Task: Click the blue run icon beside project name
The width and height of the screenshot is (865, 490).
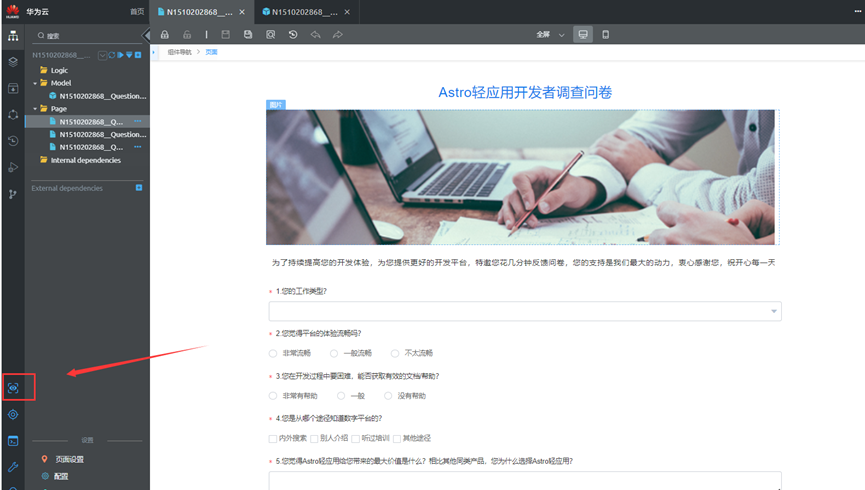Action: (120, 55)
